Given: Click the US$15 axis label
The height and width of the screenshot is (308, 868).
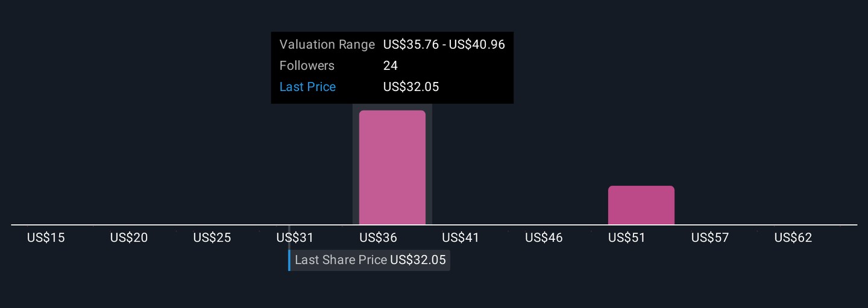Looking at the screenshot, I should (x=46, y=238).
